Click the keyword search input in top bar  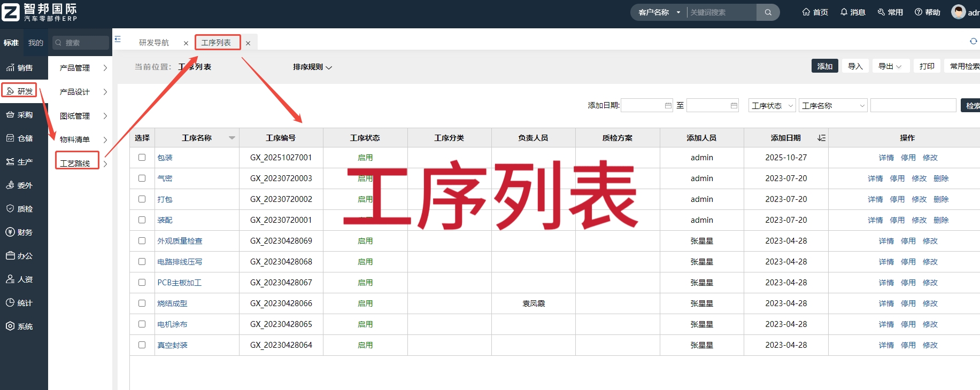[722, 12]
